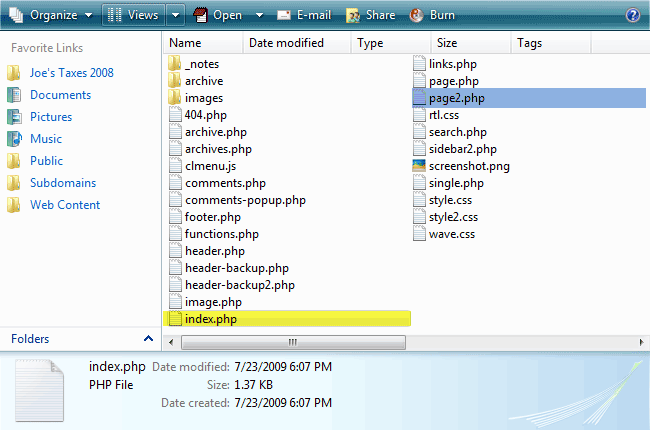Click the Date modified value in details pane

(x=283, y=367)
